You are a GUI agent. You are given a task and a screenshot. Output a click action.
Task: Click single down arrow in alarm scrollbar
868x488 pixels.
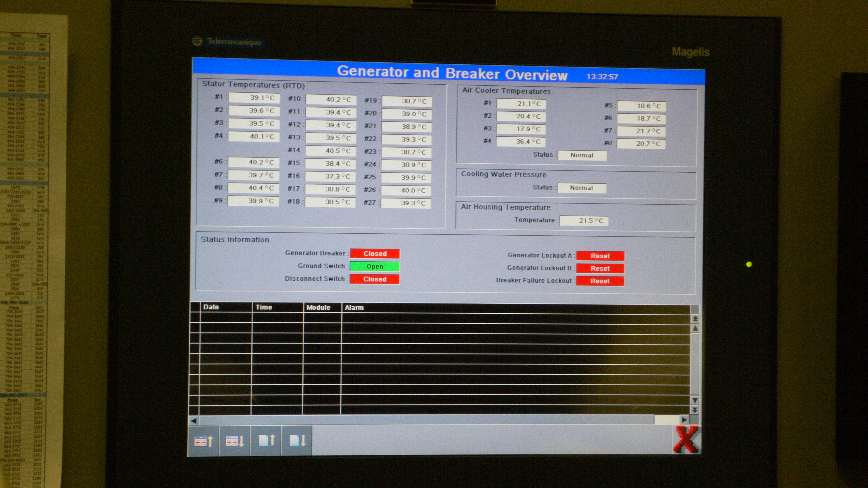(694, 400)
